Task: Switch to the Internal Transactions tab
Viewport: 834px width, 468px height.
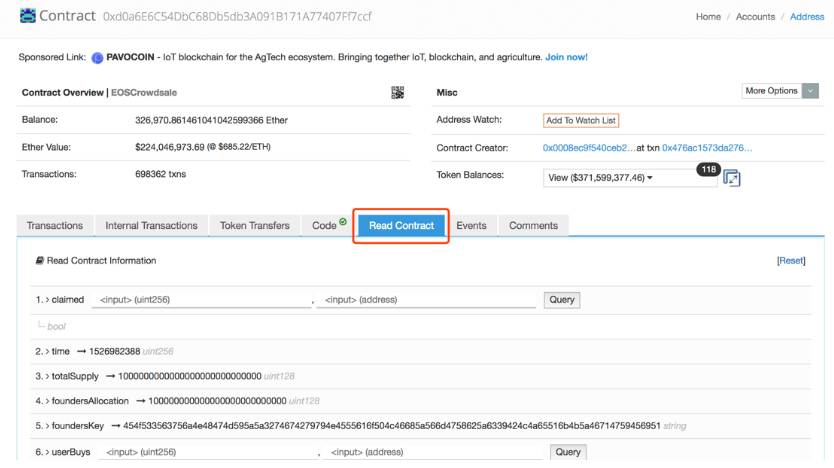Action: [x=151, y=226]
